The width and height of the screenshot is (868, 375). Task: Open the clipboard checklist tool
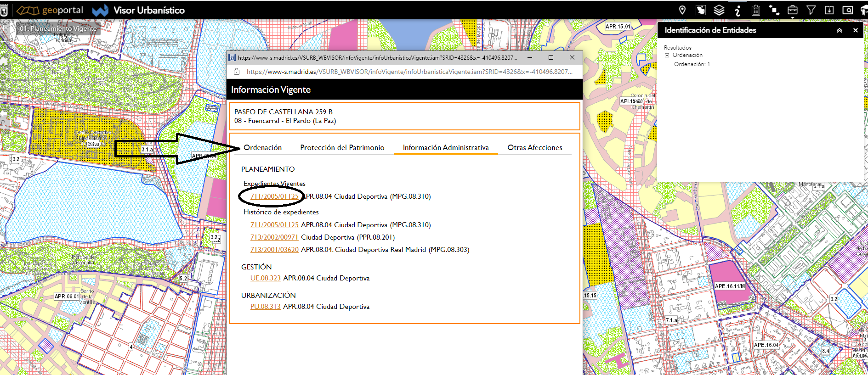756,10
